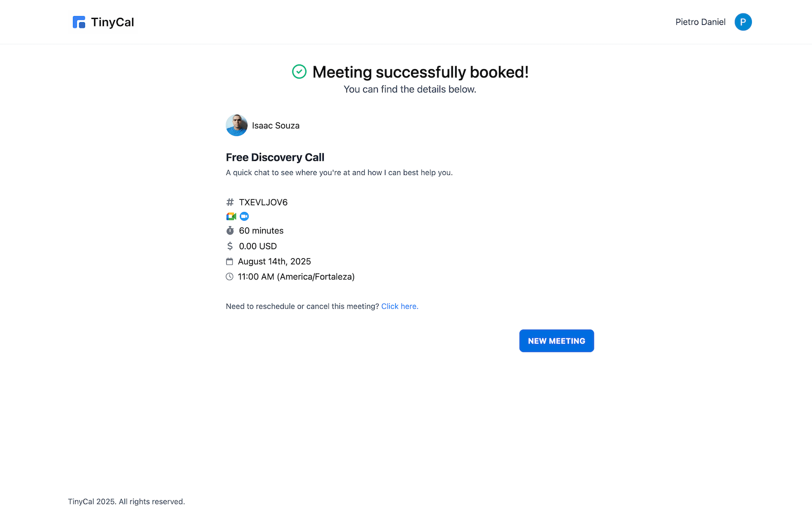Open the Pietro Daniel profile avatar
This screenshot has height=521, width=812.
coord(743,22)
